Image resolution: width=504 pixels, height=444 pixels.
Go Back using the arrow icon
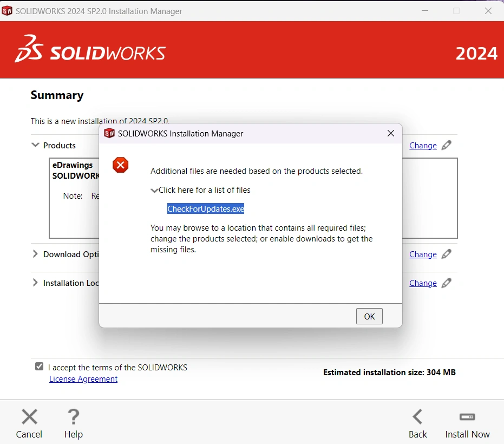click(417, 417)
